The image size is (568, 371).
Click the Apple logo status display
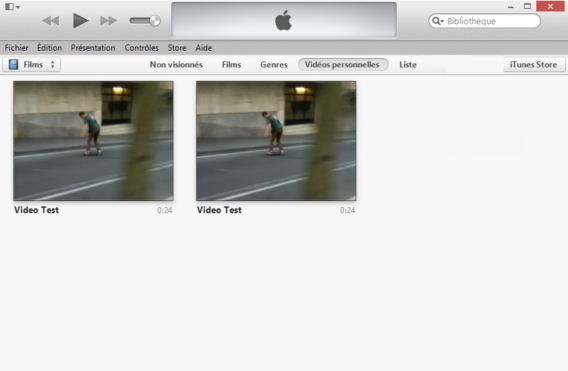(284, 20)
